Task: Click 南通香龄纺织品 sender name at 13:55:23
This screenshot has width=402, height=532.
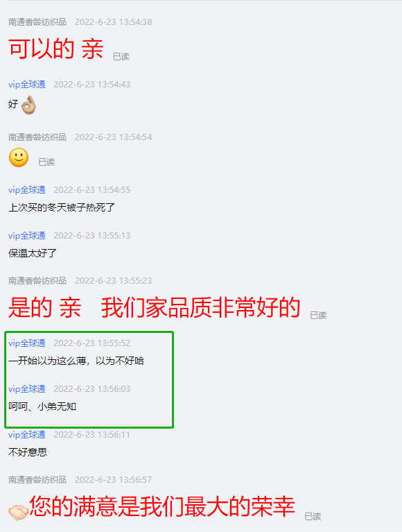Action: click(37, 281)
